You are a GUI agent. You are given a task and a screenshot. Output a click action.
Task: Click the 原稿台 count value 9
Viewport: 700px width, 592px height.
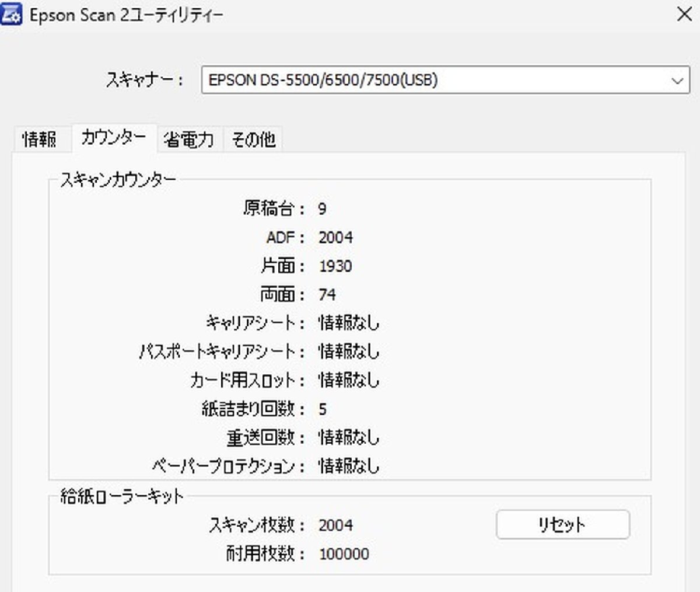322,208
